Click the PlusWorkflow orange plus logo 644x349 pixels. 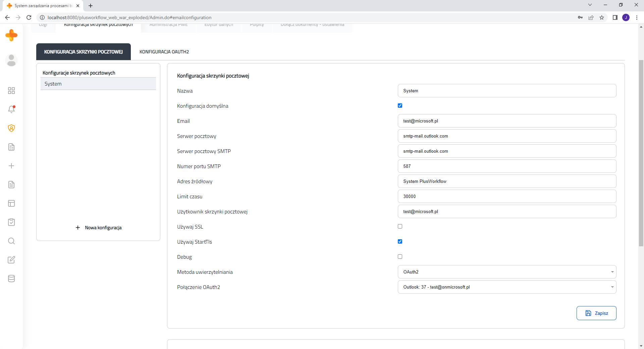[x=11, y=35]
